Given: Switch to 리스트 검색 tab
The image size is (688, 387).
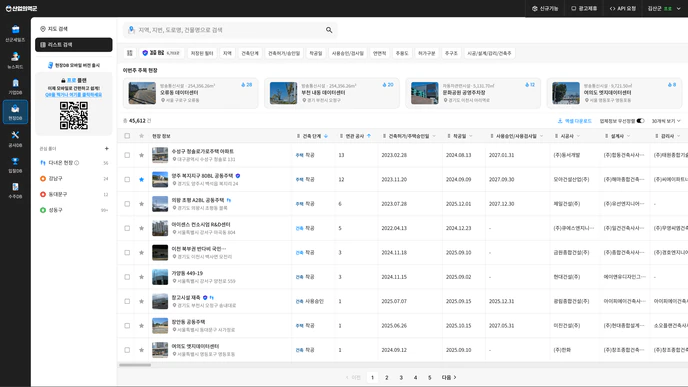Looking at the screenshot, I should (x=74, y=45).
